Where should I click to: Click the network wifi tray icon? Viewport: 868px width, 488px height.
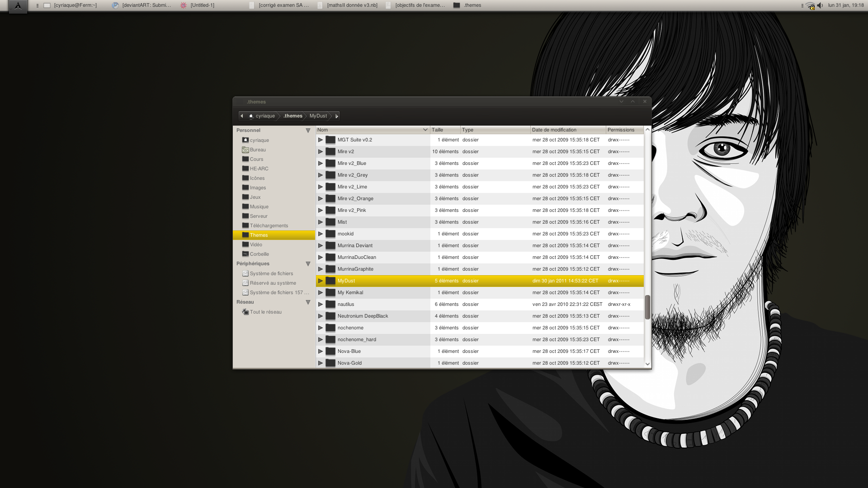(810, 5)
